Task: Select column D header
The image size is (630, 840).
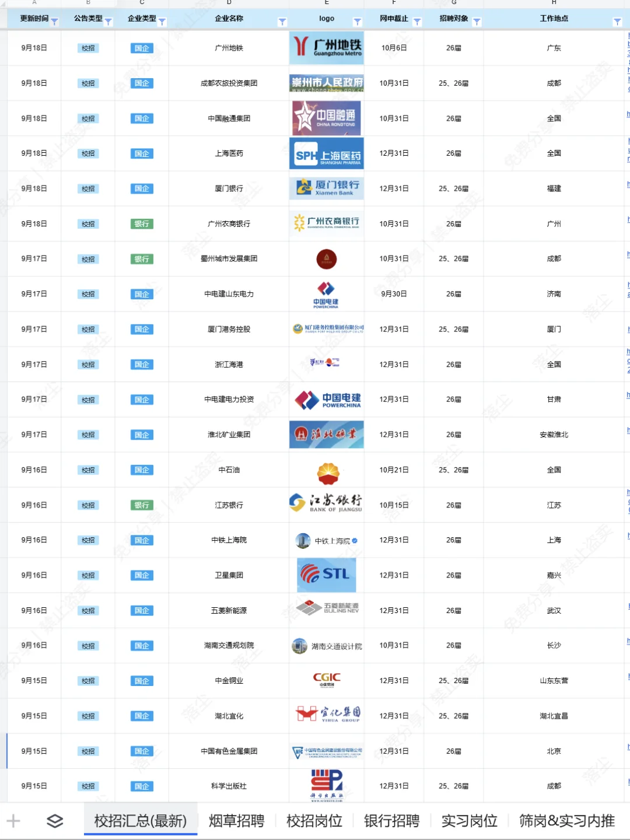Action: (229, 3)
